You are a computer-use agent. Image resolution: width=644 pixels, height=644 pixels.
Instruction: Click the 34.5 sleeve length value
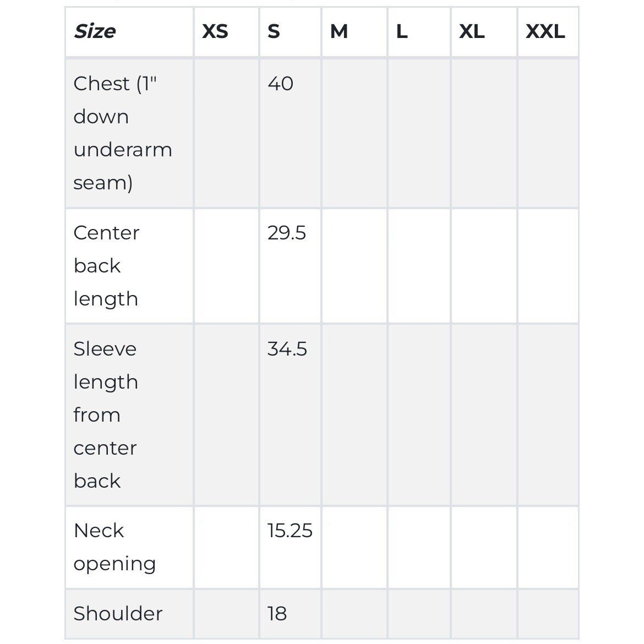point(287,349)
